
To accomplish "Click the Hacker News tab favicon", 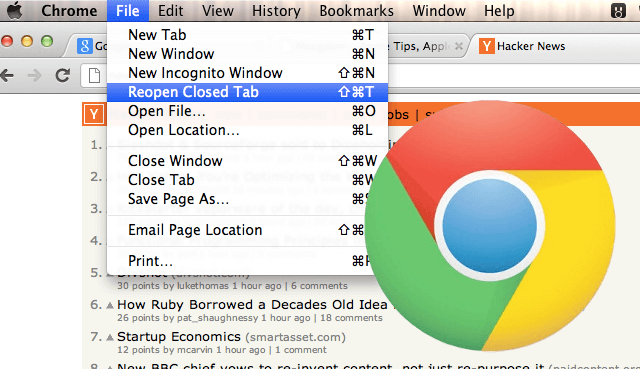I will tap(487, 46).
